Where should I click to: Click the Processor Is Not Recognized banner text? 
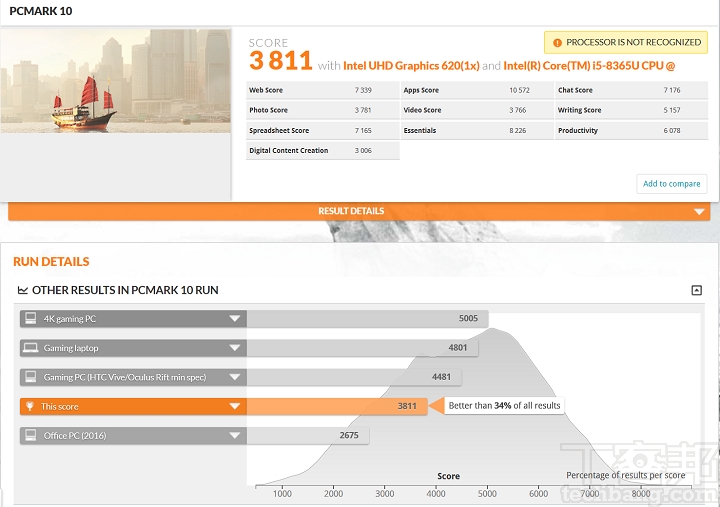(633, 43)
